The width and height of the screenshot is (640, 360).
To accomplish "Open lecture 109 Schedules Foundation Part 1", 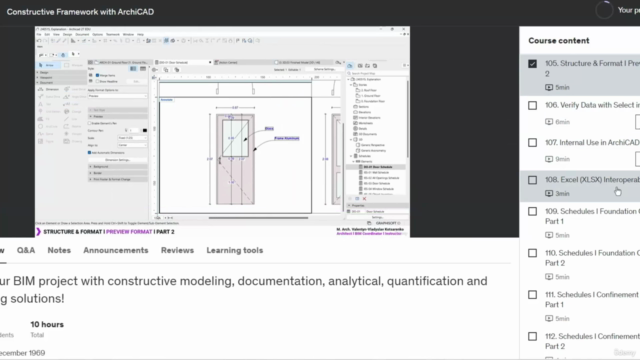I will [592, 216].
